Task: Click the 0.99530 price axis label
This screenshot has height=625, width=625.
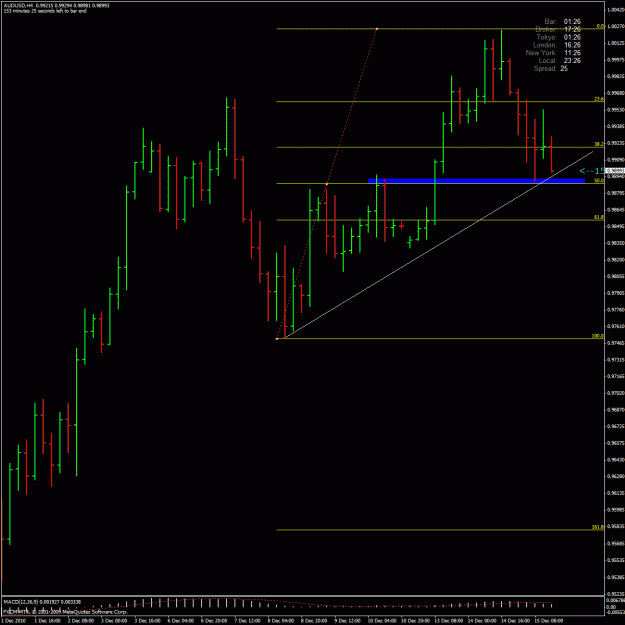Action: [x=616, y=110]
